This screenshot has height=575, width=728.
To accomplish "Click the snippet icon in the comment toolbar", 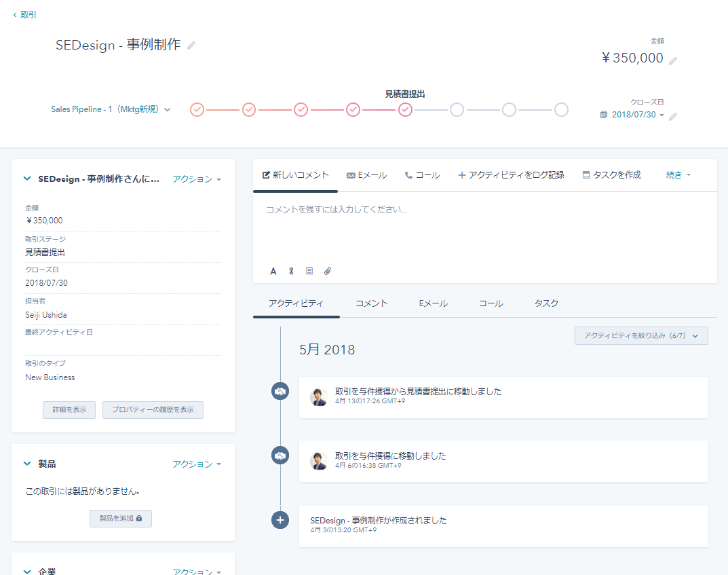I will (309, 272).
